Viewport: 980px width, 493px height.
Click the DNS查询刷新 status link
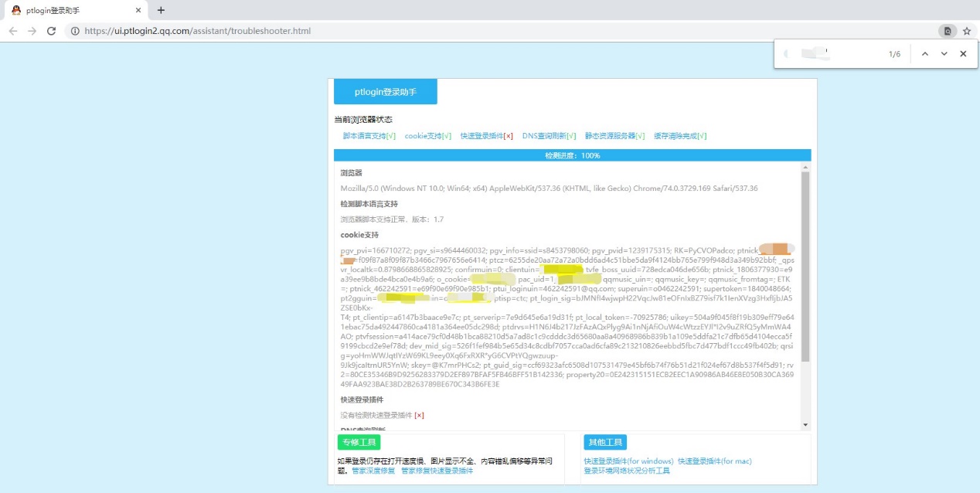549,136
